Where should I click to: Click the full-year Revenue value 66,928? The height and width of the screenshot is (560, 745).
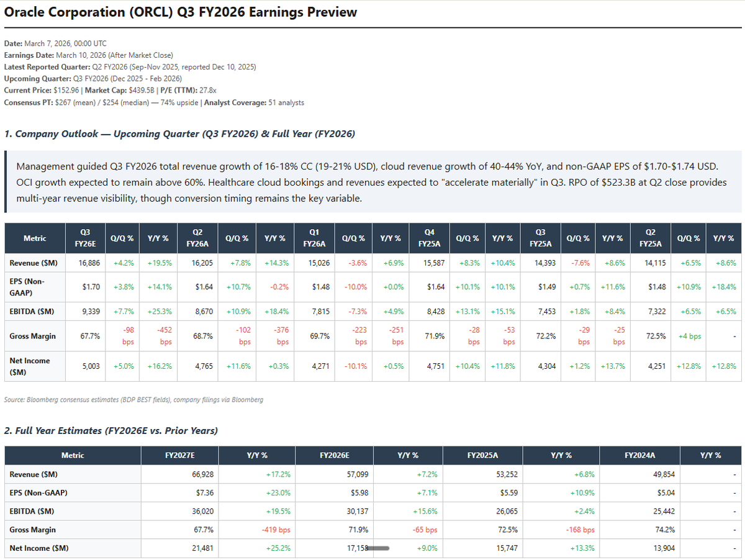click(x=202, y=474)
